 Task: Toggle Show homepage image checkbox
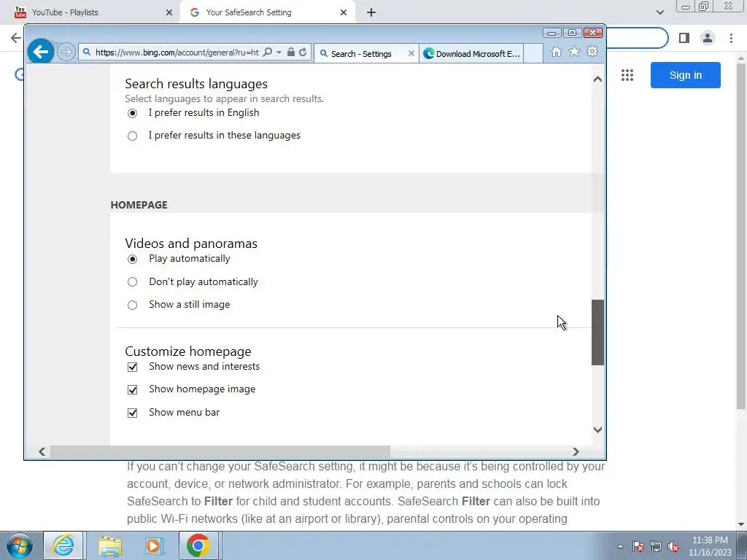coord(133,389)
